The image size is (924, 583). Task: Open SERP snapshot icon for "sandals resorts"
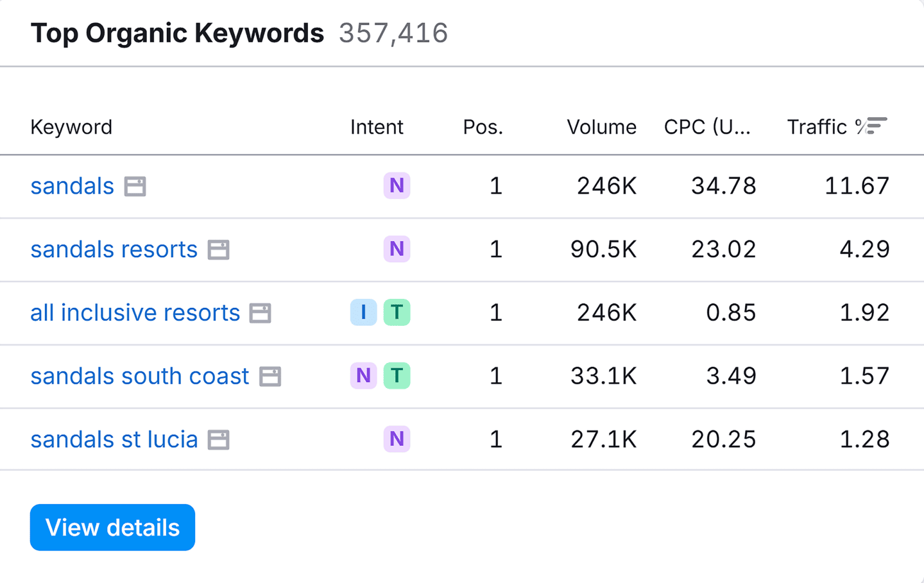(219, 250)
